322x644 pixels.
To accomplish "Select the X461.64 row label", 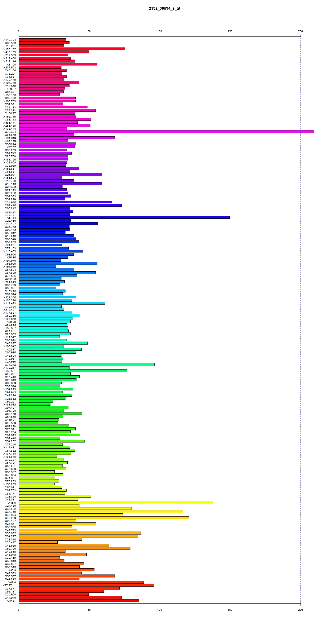I will (x=10, y=71).
